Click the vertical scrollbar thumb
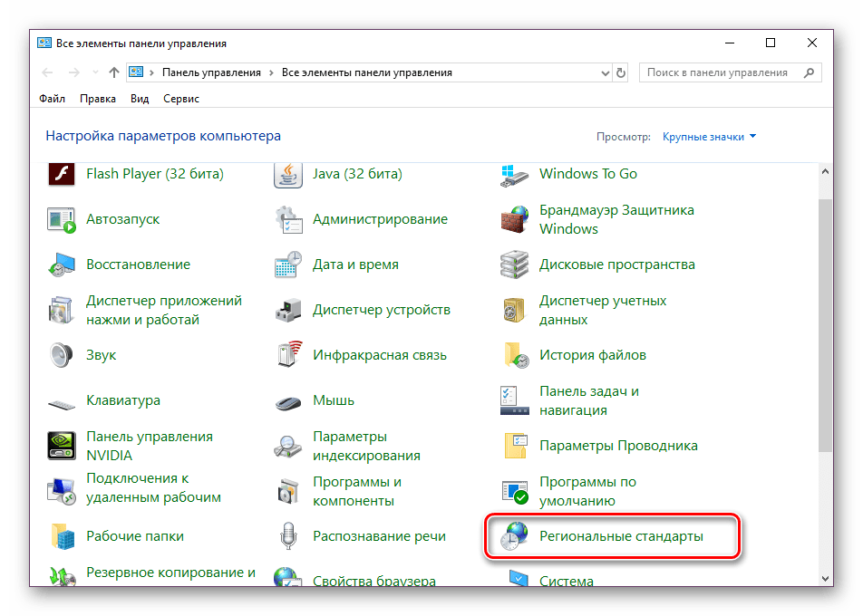The width and height of the screenshot is (863, 616). tap(825, 325)
